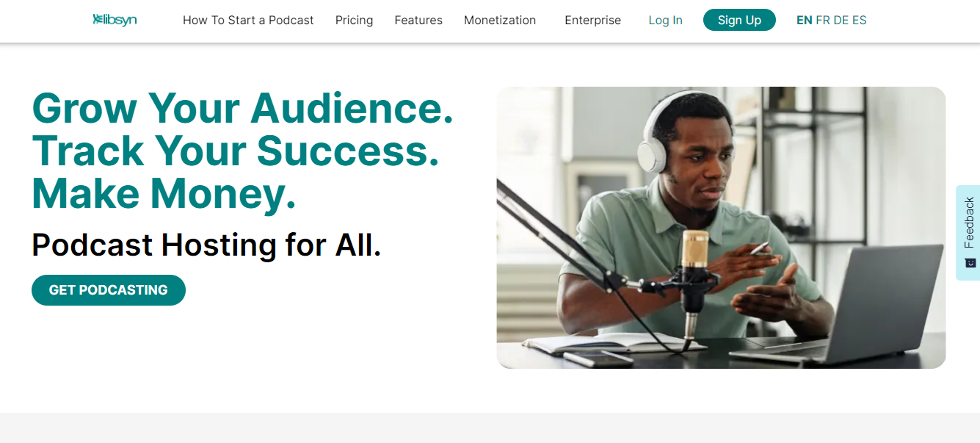Click the Sign Up button
Image resolution: width=980 pixels, height=443 pixels.
(x=739, y=20)
